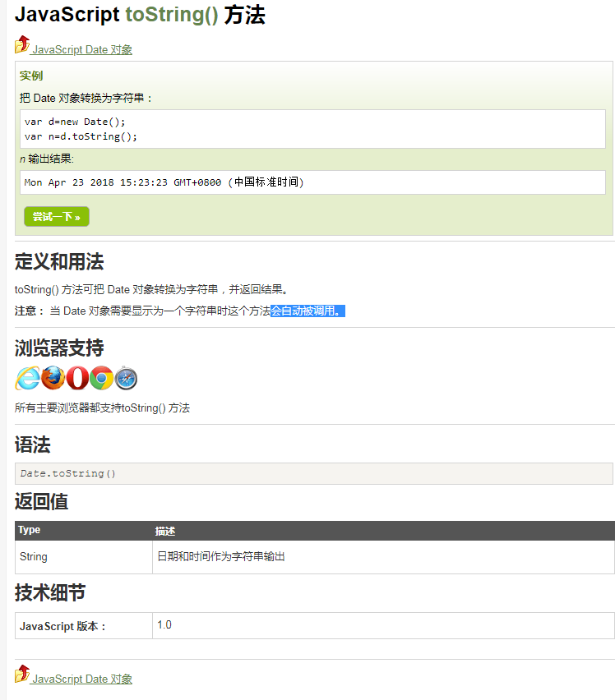Viewport: 615px width, 700px height.
Task: Click the code line var n=d.toString();
Action: click(x=81, y=136)
